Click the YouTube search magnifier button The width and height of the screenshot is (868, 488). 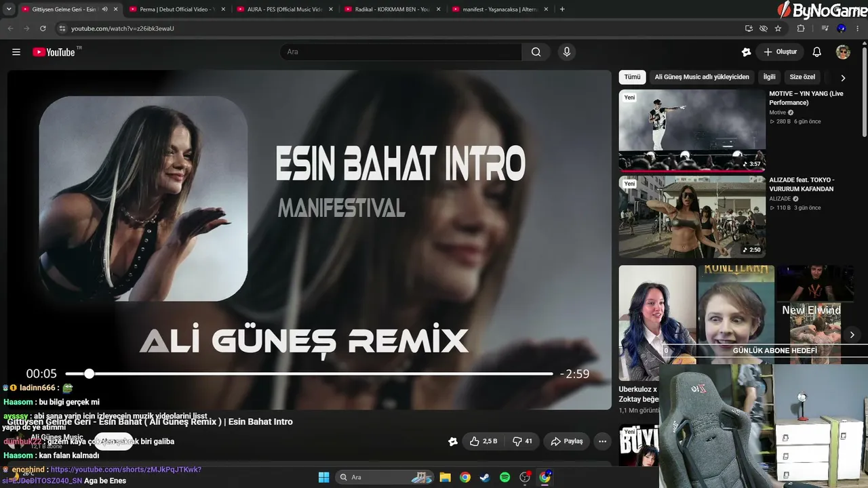coord(536,52)
